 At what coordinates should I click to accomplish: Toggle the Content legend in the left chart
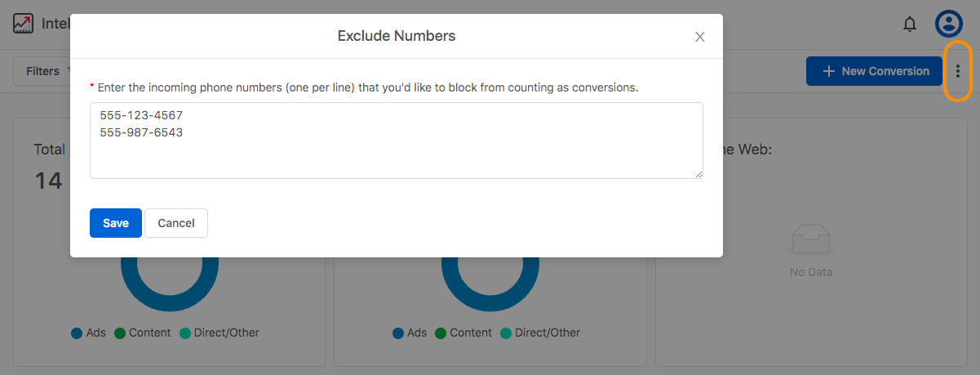(143, 333)
